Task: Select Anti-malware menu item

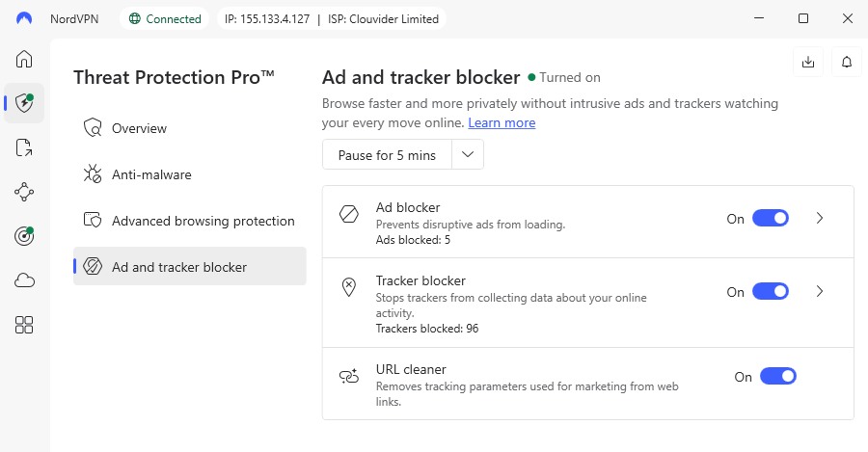Action: point(189,174)
